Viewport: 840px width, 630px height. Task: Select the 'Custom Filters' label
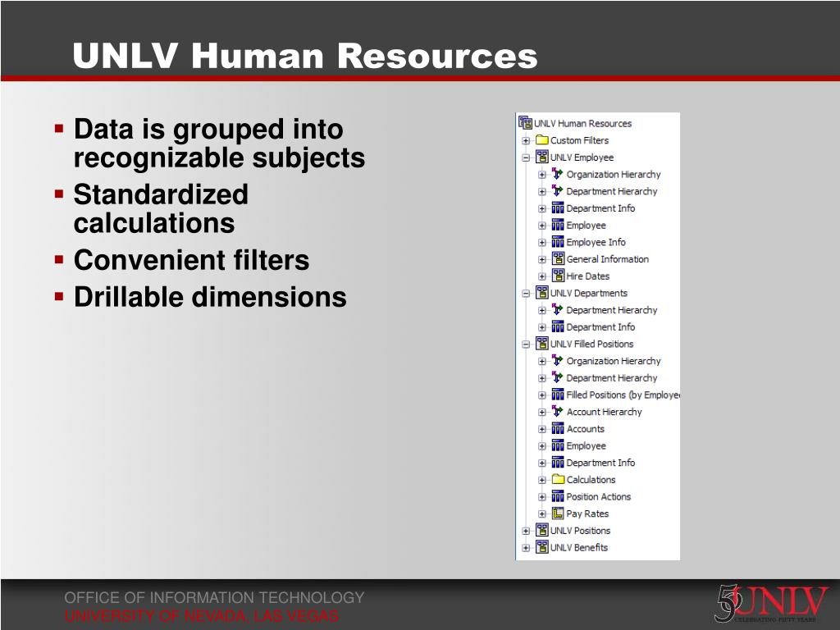point(580,140)
